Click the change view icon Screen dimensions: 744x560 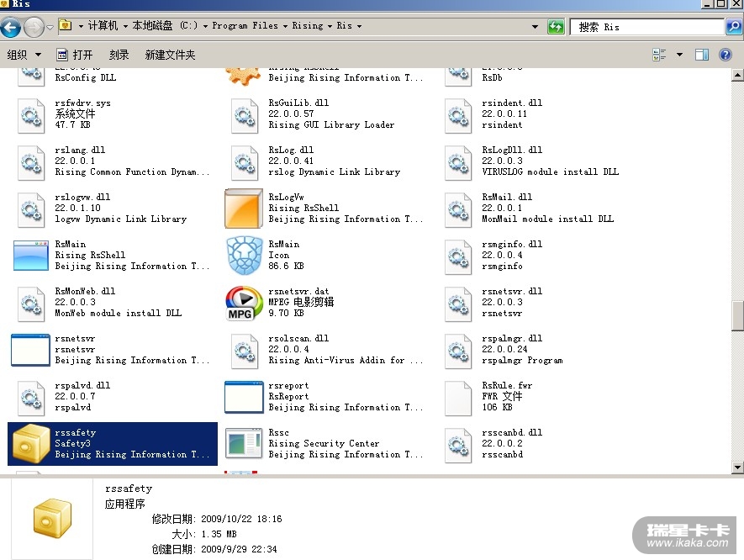click(660, 55)
